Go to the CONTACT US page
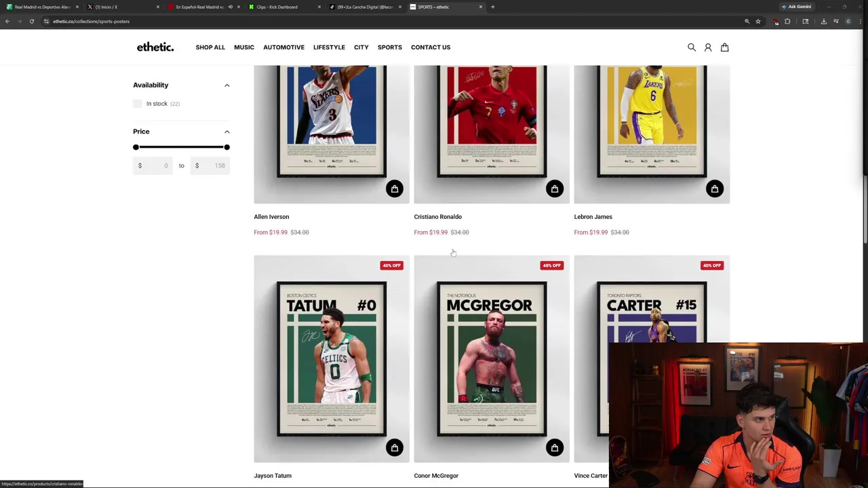This screenshot has width=868, height=488. 431,47
